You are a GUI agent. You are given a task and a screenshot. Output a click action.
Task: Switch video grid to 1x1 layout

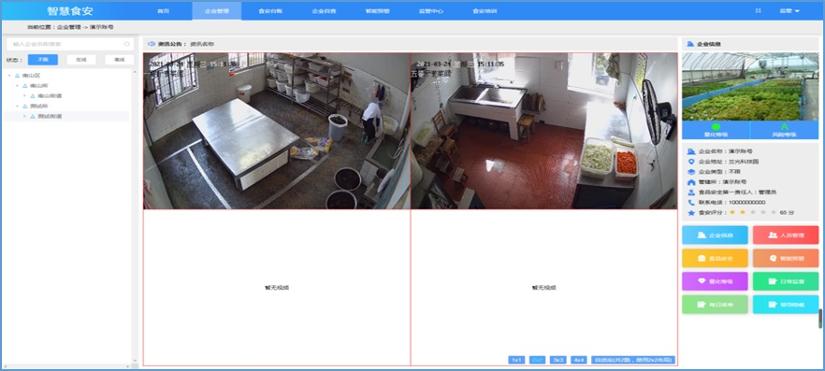(516, 360)
